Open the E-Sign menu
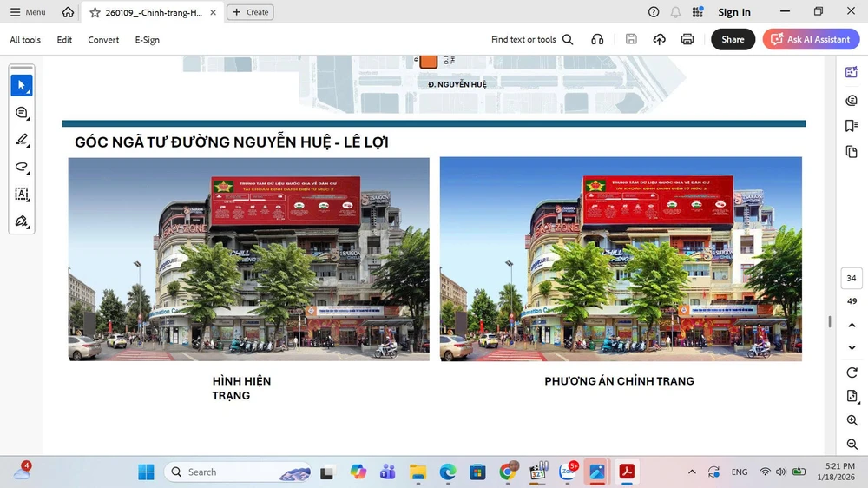 pos(147,40)
